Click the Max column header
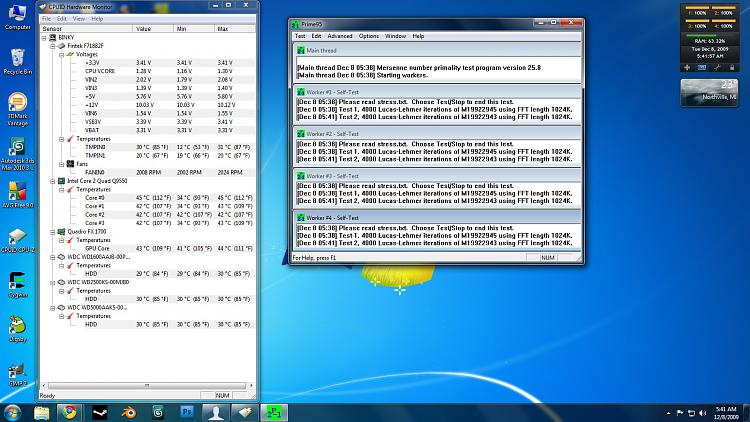The width and height of the screenshot is (750, 422). (235, 29)
